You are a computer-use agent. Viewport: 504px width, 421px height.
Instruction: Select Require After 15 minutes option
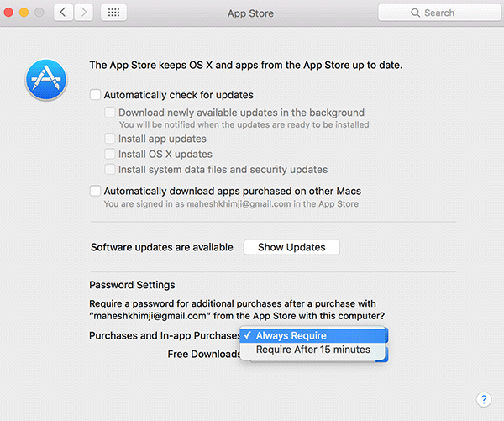click(x=312, y=350)
